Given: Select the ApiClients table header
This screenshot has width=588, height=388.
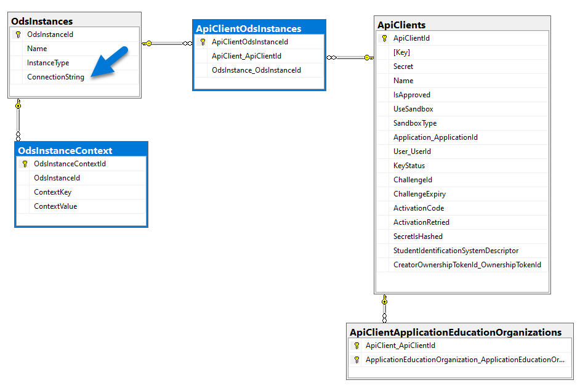Looking at the screenshot, I should pos(462,25).
